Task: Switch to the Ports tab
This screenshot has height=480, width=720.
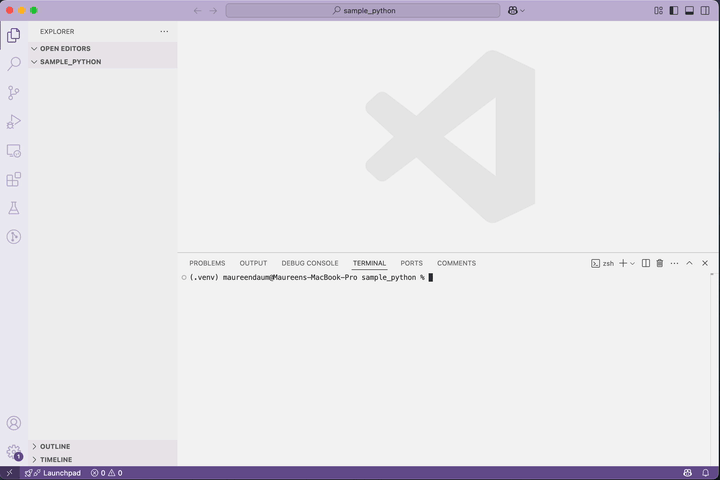Action: [411, 263]
